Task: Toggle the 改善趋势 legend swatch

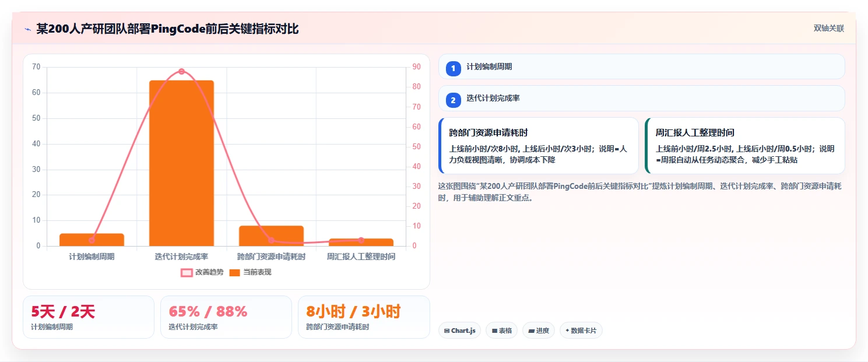Action: 187,272
